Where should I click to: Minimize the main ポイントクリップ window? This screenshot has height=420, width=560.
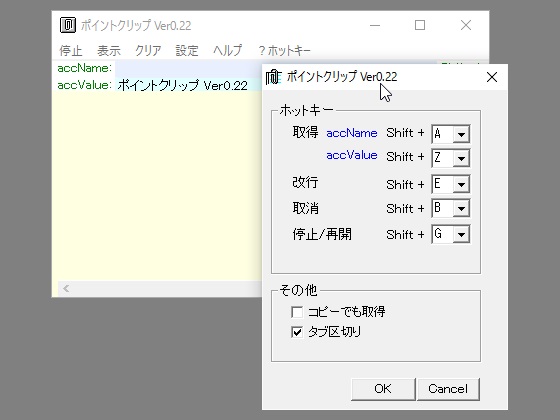coord(375,25)
